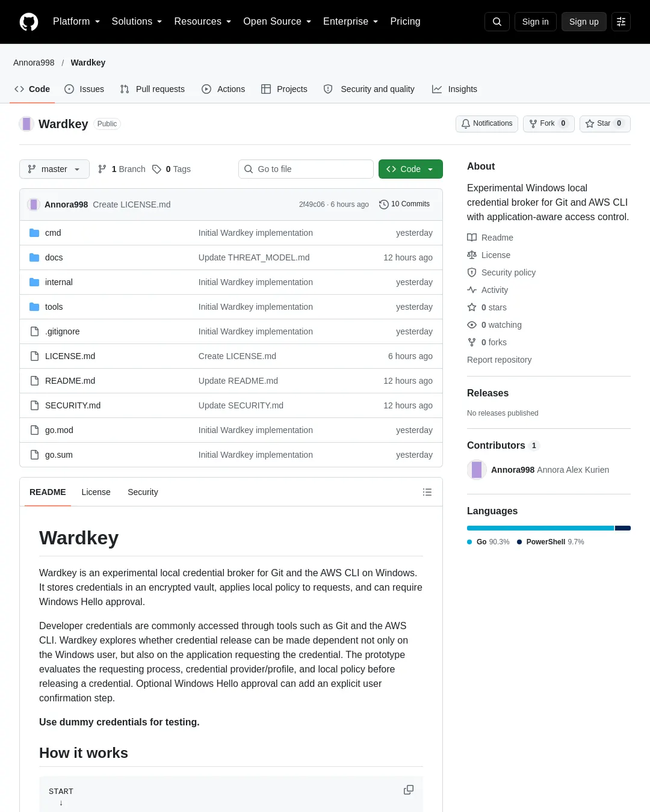Open the repository avatar beside Wardkey title

point(26,124)
